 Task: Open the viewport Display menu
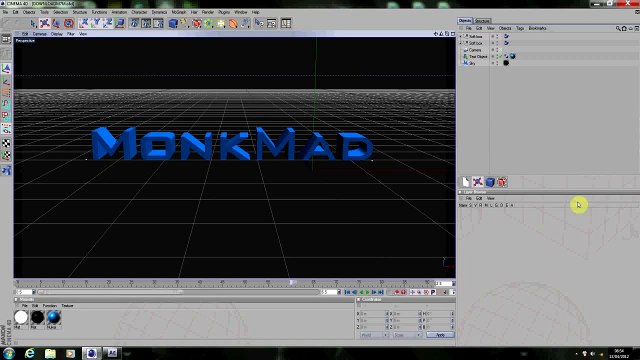coord(57,34)
